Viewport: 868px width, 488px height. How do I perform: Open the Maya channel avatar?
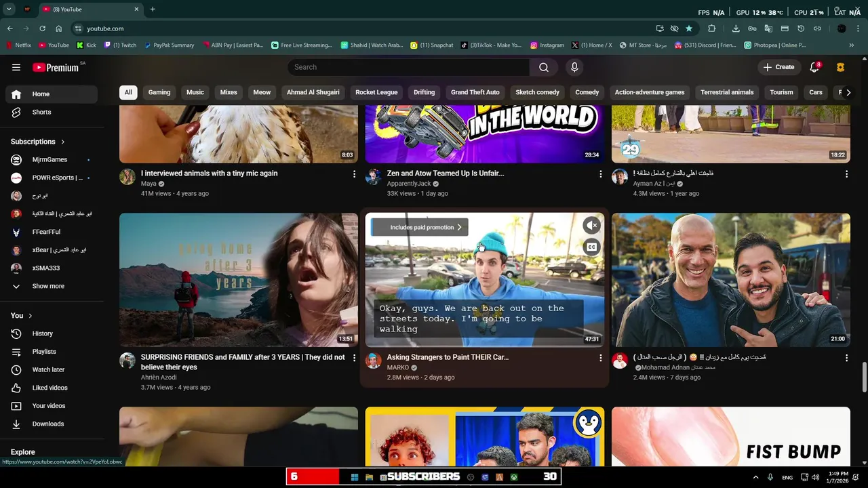click(x=127, y=177)
